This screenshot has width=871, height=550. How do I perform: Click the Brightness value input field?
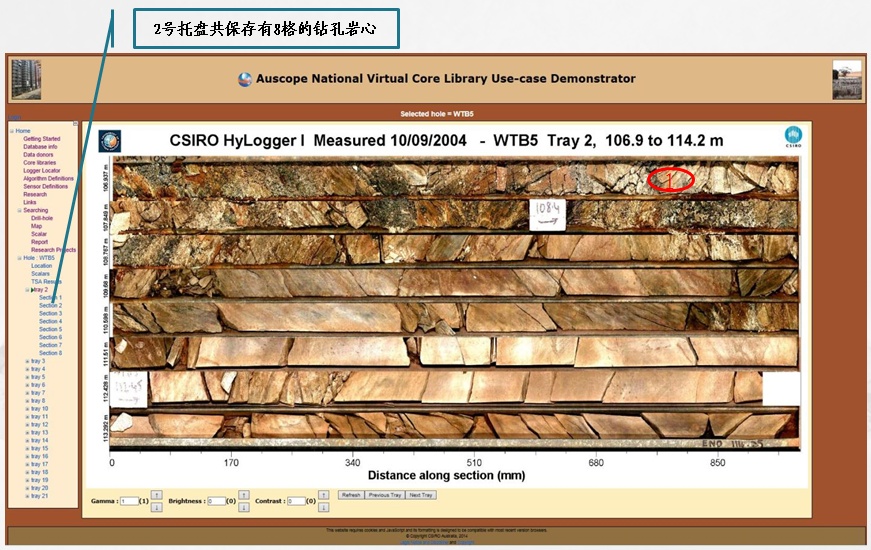coord(216,501)
